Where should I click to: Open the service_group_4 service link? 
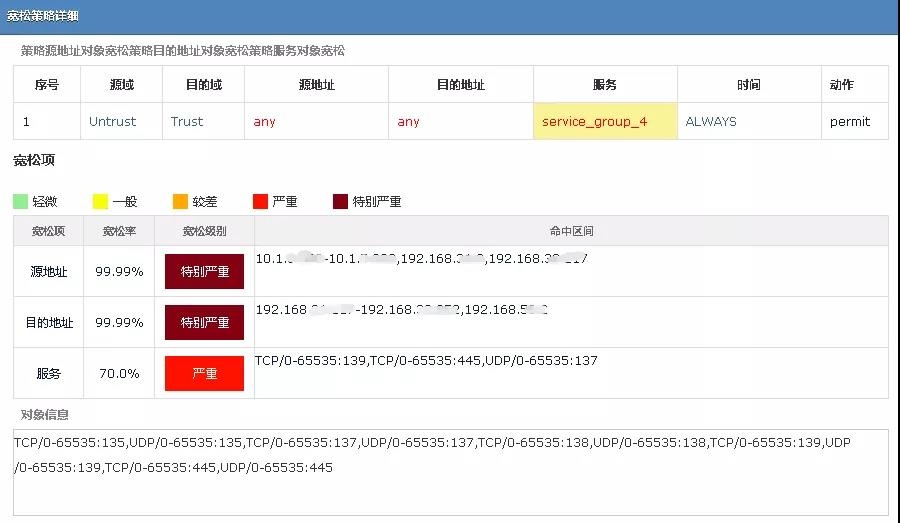594,122
